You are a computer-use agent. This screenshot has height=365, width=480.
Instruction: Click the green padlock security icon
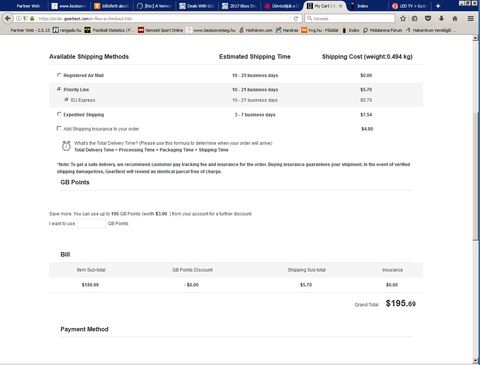32,19
